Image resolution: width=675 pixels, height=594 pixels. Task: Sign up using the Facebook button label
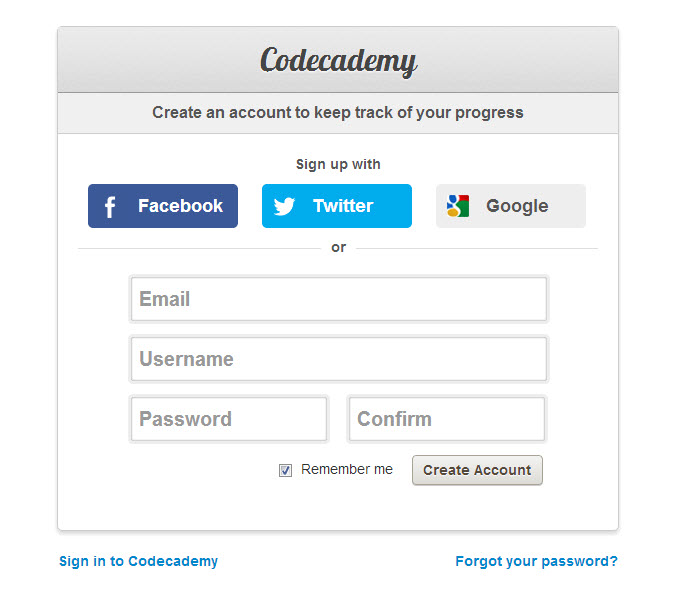coord(180,206)
